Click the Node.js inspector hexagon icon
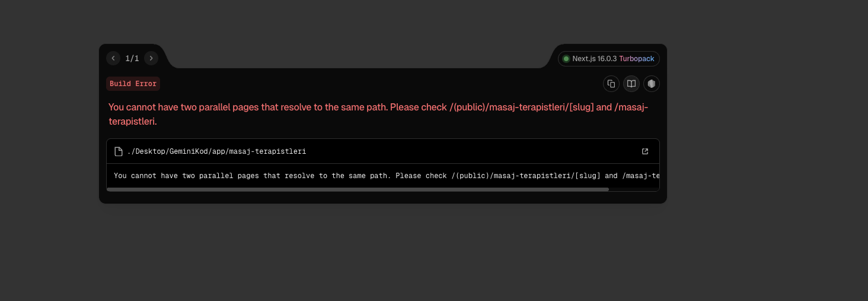 [652, 84]
